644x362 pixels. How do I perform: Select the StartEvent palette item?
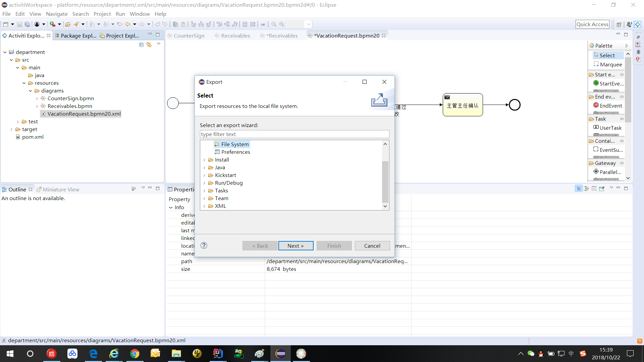pos(608,83)
